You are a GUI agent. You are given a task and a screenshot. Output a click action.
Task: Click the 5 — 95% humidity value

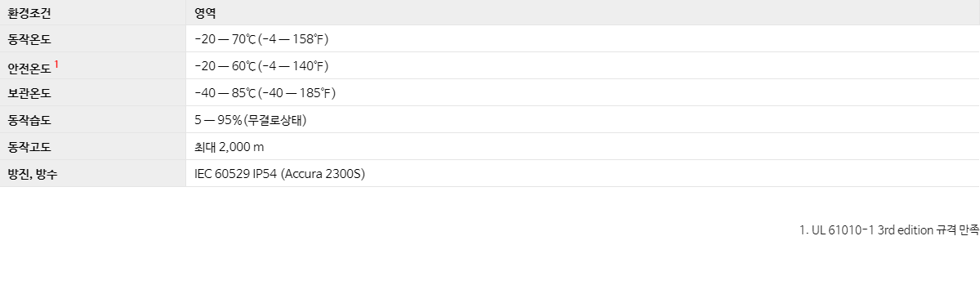coord(218,120)
